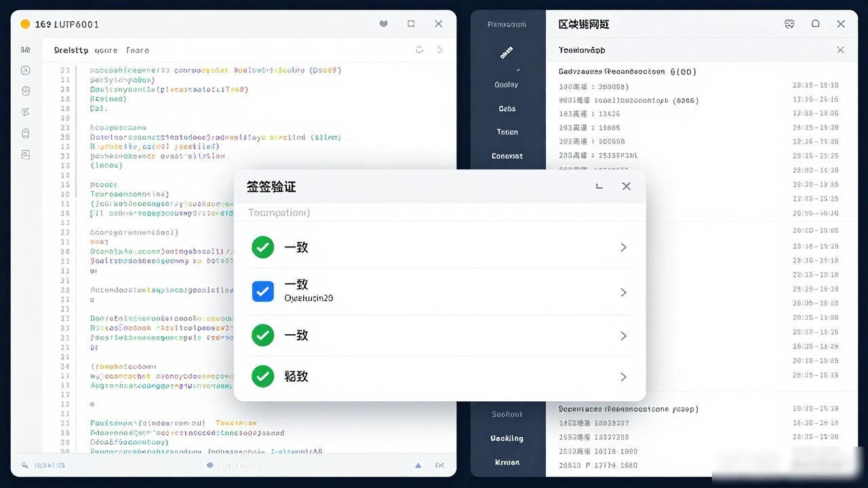Click the Fiamraqiph header in the dark sidebar
The height and width of the screenshot is (488, 868).
[x=507, y=24]
